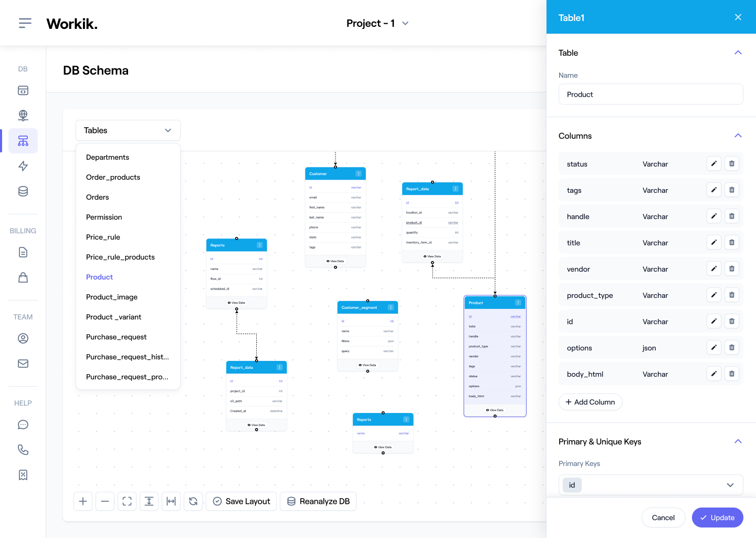756x538 pixels.
Task: Collapse the Primary & Unique Keys section
Action: coord(738,441)
